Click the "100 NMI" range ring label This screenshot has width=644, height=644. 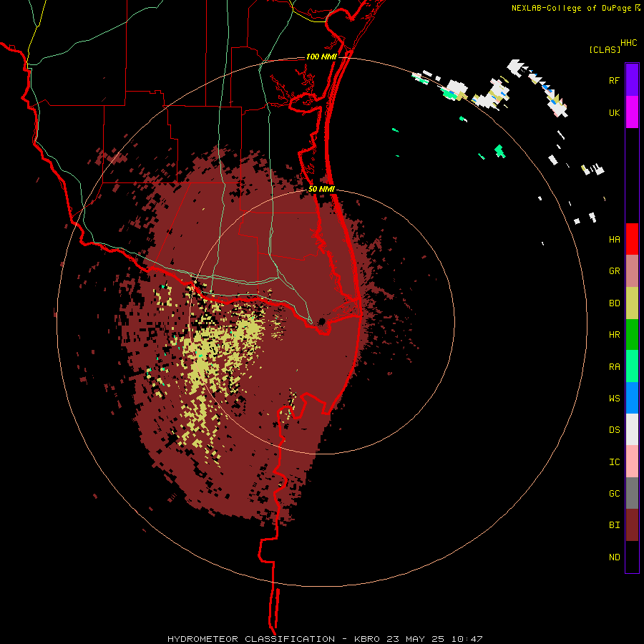321,57
